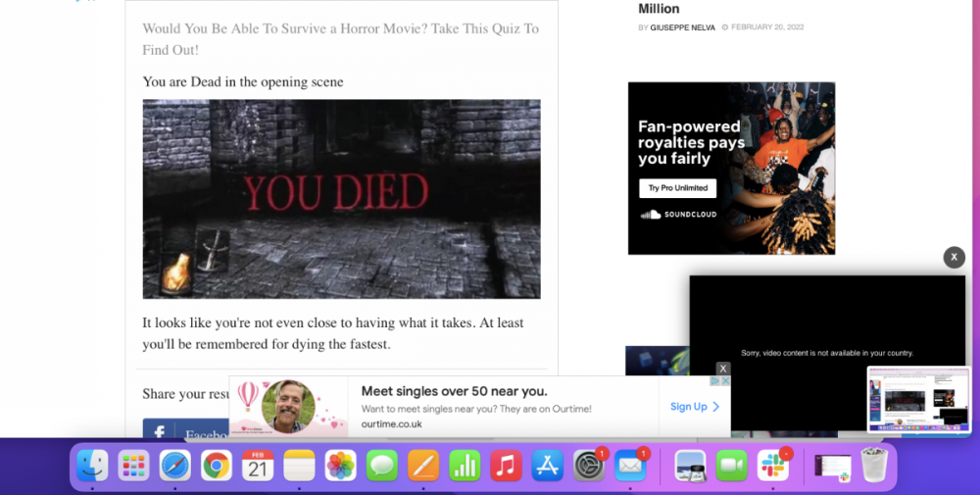Open Launchpad in the dock
The image size is (980, 495).
tap(133, 466)
